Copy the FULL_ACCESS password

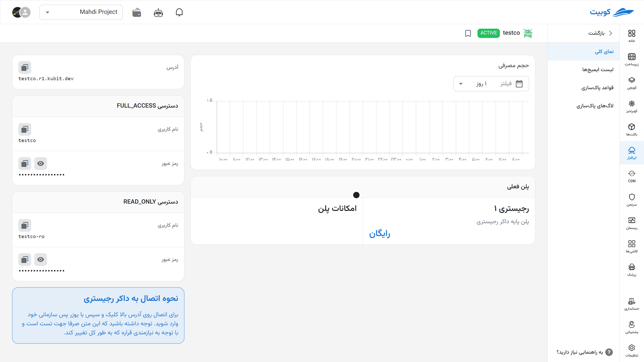(x=25, y=163)
